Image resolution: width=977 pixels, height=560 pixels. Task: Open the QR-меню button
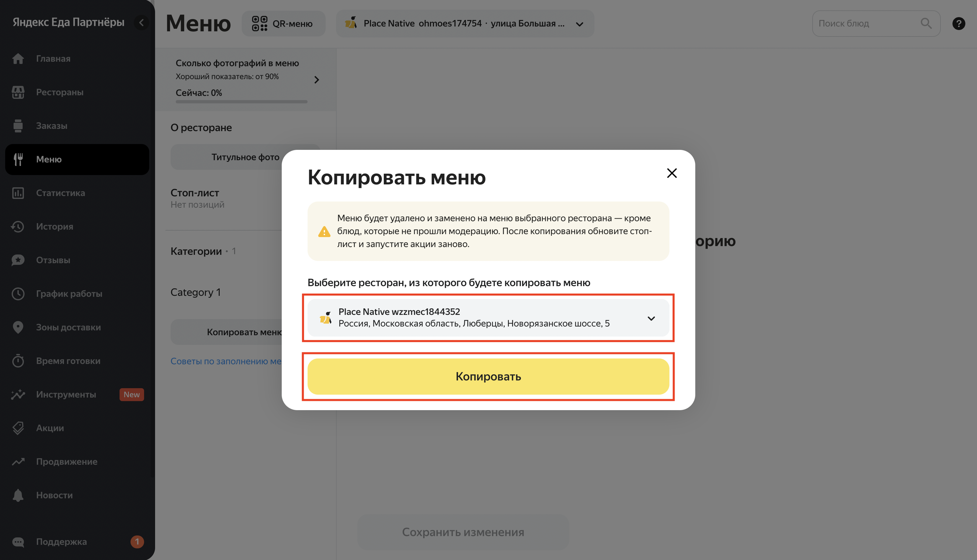click(283, 24)
